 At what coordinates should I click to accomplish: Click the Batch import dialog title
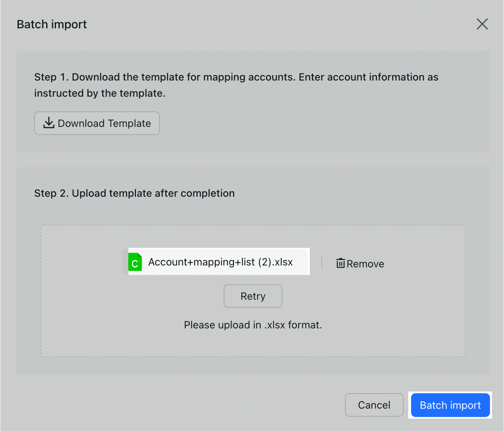click(52, 24)
